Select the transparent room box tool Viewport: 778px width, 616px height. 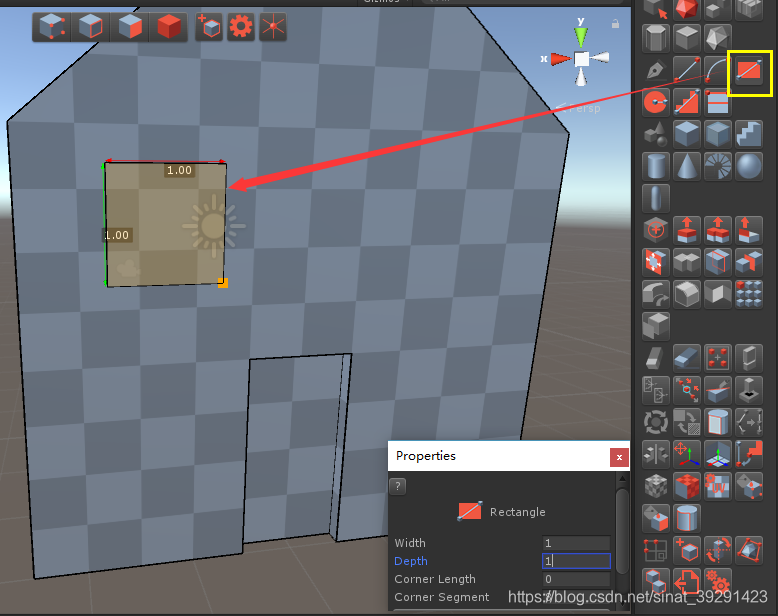coord(717,134)
